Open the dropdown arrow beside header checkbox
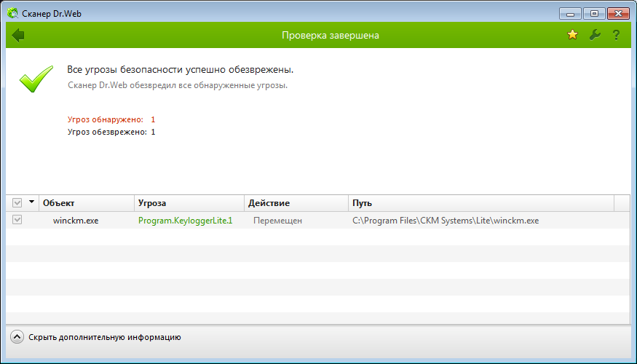 (31, 203)
